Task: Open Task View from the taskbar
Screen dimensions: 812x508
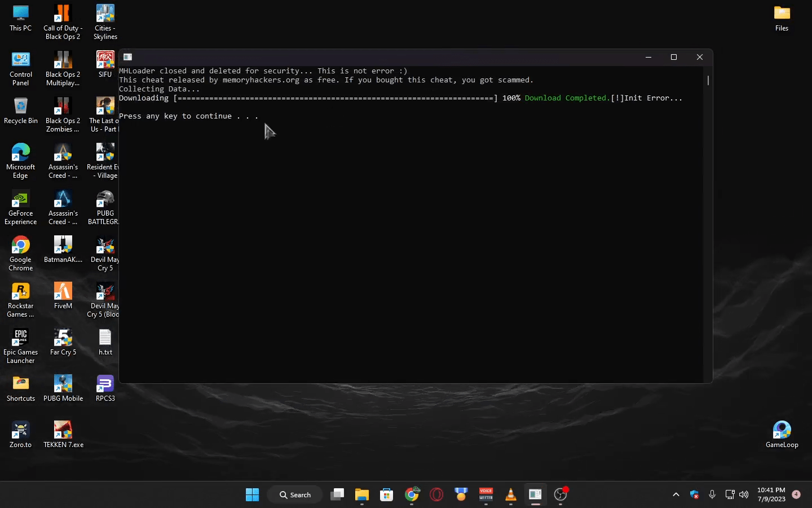Action: pyautogui.click(x=337, y=495)
